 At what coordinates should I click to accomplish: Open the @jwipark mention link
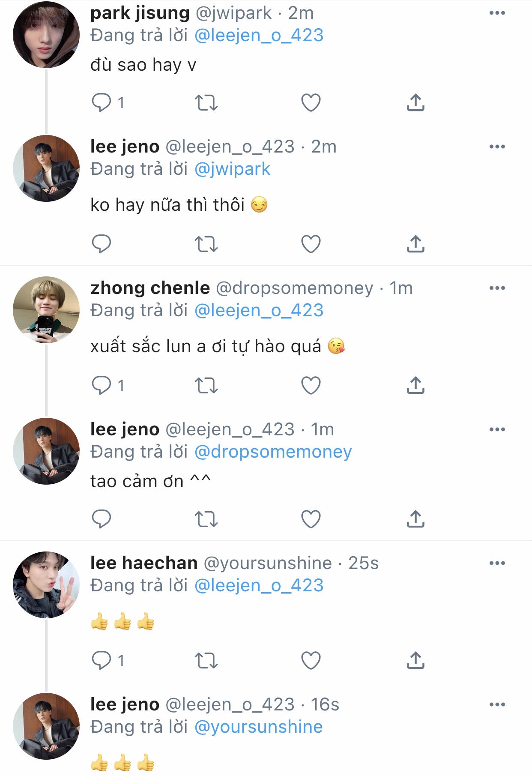pos(232,169)
